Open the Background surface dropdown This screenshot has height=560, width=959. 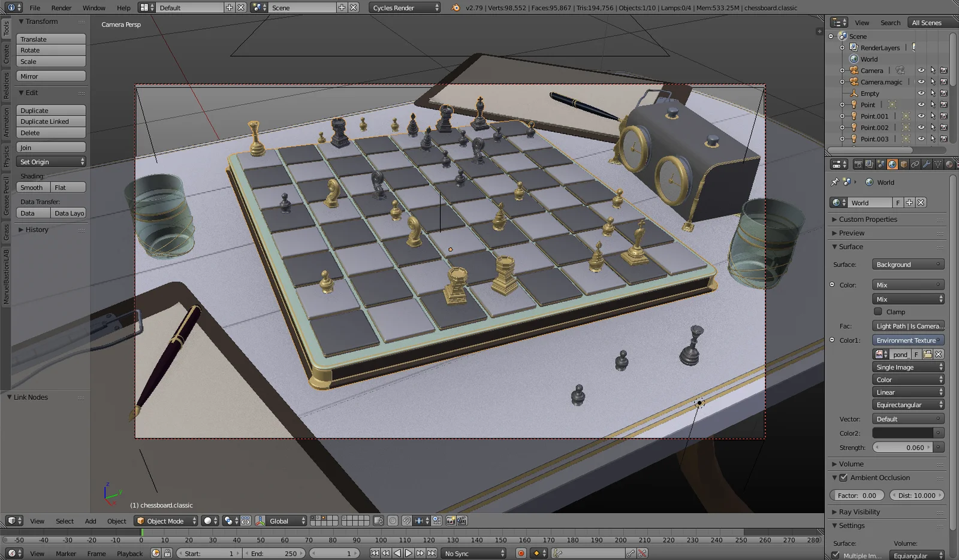pos(907,264)
